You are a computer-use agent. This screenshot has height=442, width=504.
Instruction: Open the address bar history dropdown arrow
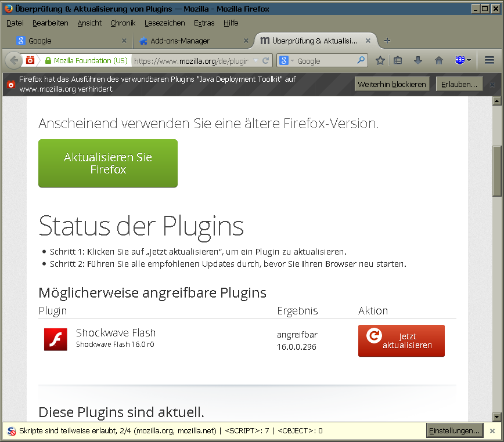(x=255, y=60)
